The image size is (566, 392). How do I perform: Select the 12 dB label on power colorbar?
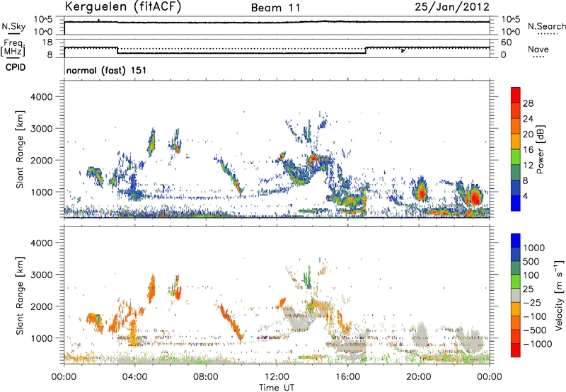pyautogui.click(x=528, y=165)
